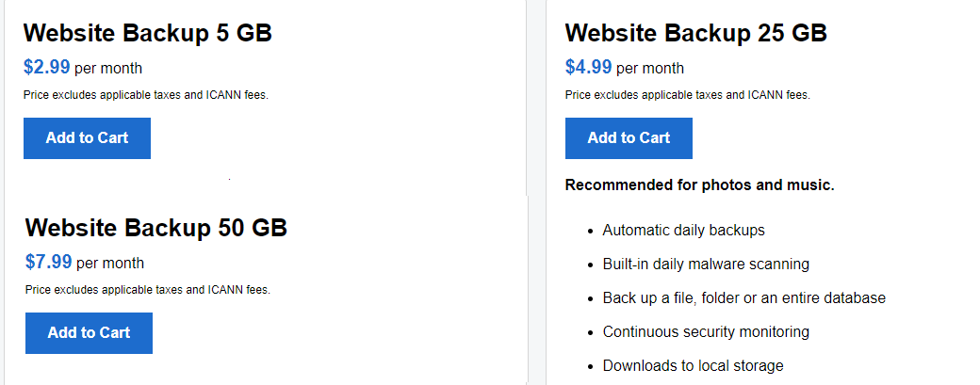Click the $7.99 per month price
Image resolution: width=980 pixels, height=385 pixels.
[85, 262]
